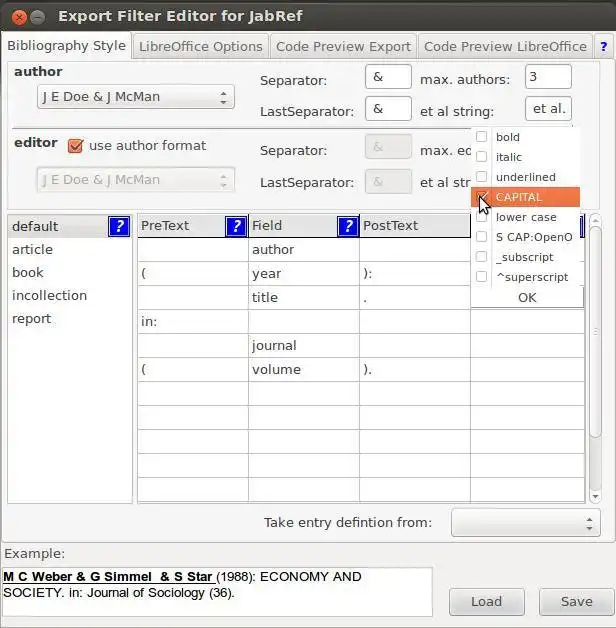Check the S CAP:OpenO option

pos(481,237)
